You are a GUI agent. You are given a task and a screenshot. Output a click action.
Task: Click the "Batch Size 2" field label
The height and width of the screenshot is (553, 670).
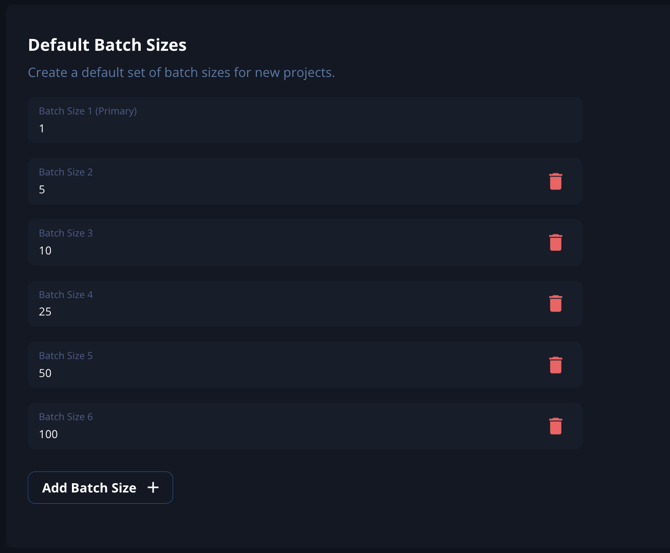point(66,172)
